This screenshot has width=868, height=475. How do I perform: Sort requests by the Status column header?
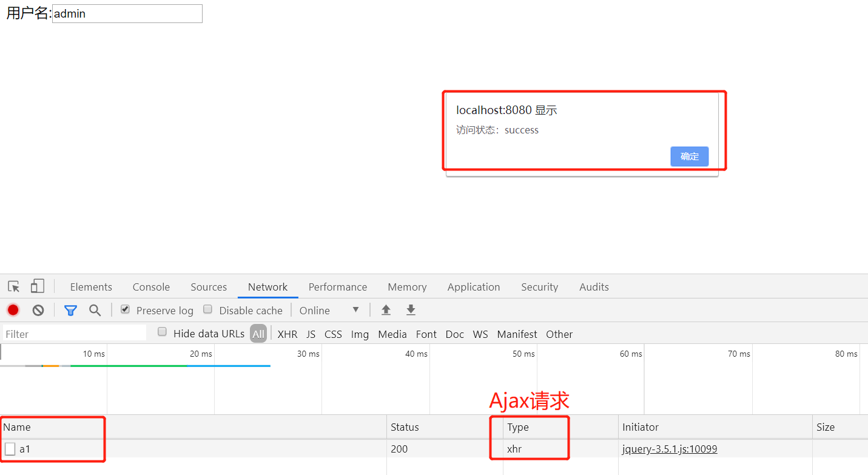[x=405, y=427]
